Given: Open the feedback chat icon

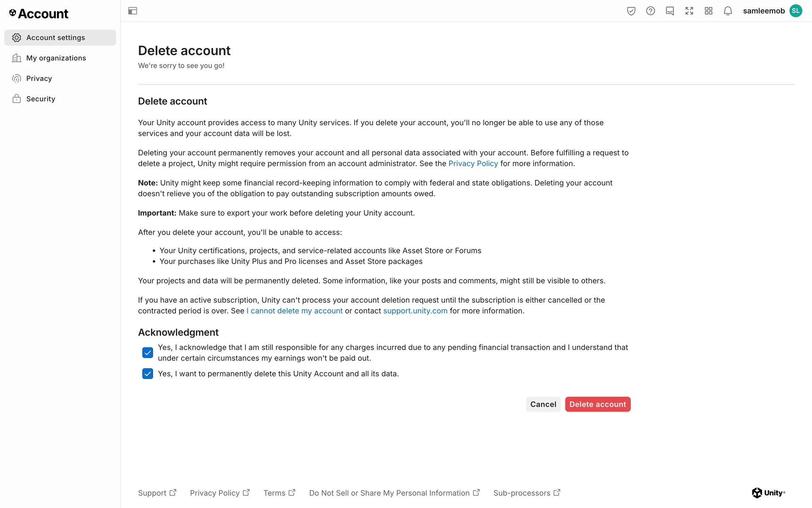Looking at the screenshot, I should (670, 11).
